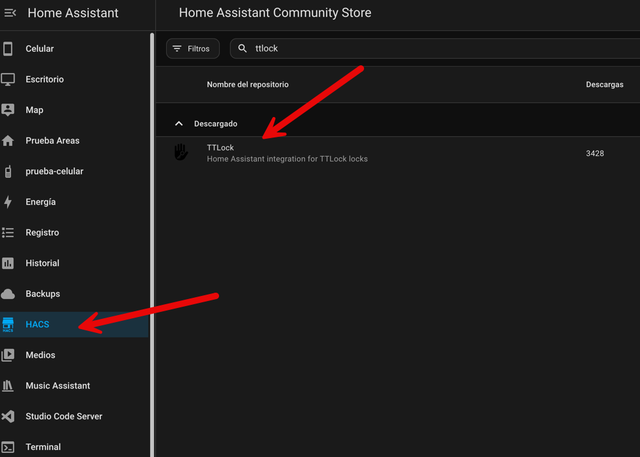640x457 pixels.
Task: Open Music Assistant from sidebar
Action: [57, 386]
